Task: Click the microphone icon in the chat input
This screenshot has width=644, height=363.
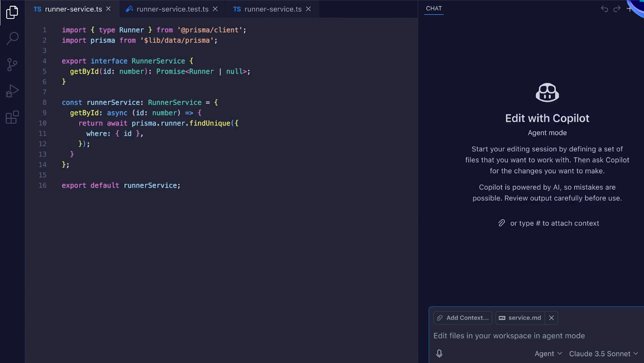Action: (439, 354)
